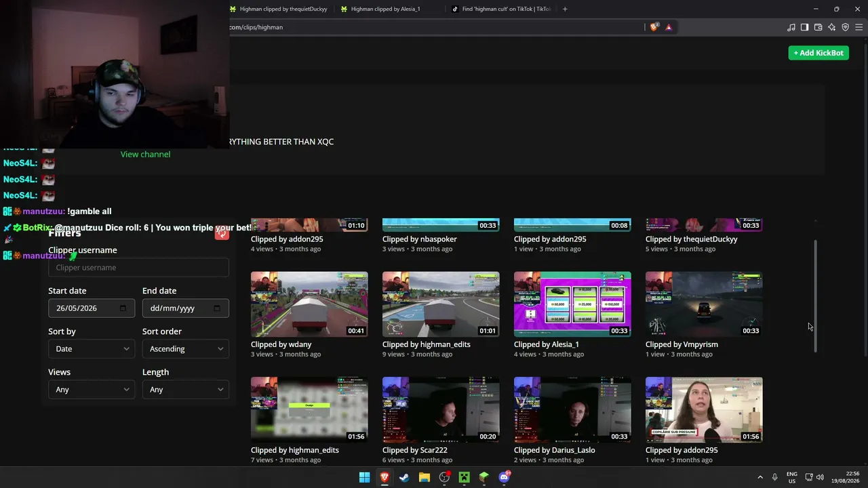Switch to 'Highman clipped by Alesia_1' tab

tap(386, 9)
